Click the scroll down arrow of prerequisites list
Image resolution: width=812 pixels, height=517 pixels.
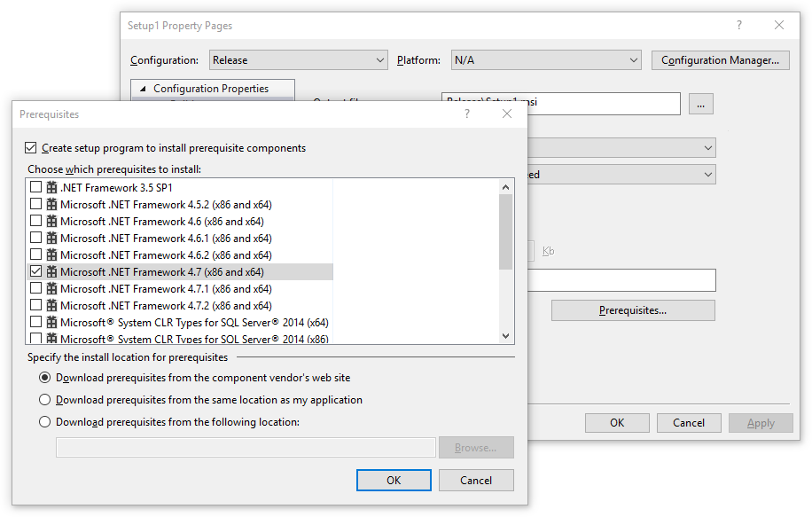point(506,336)
